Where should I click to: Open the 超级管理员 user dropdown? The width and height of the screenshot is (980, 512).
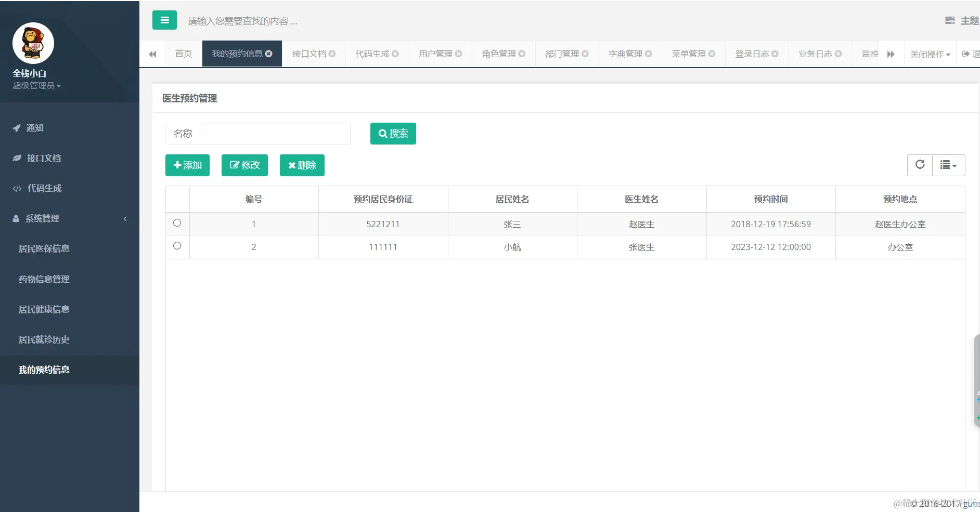[37, 86]
